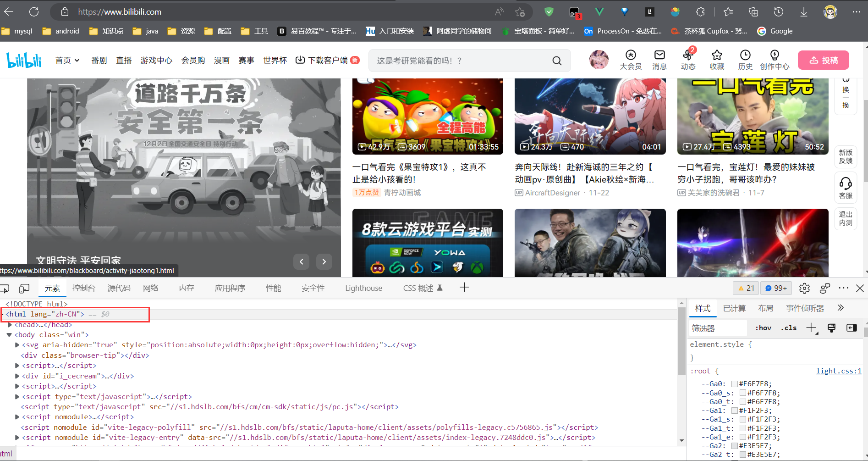This screenshot has height=461, width=868.
Task: Switch to 已计算 computed tab
Action: pos(734,308)
